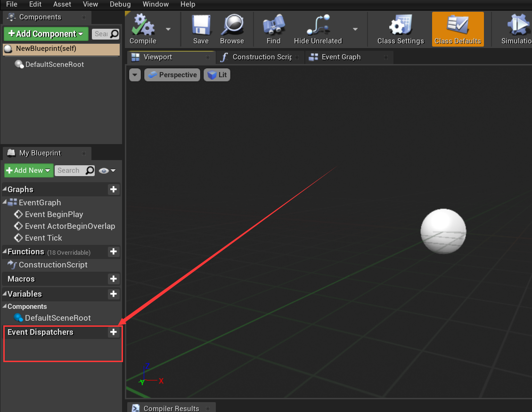Open the Add New dropdown menu
Screen dimensions: 532x412
[28, 170]
